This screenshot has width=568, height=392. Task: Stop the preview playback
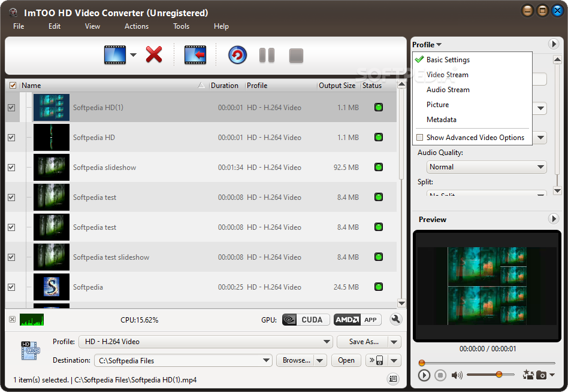tap(440, 375)
